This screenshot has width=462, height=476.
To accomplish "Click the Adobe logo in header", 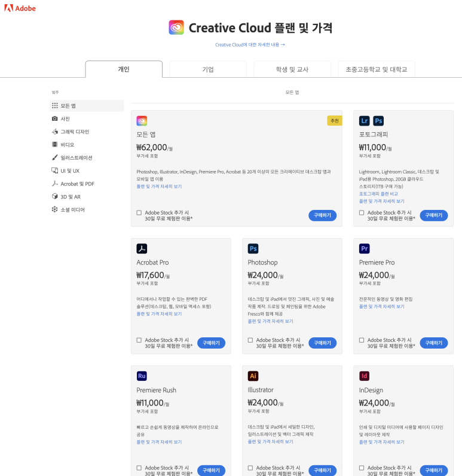I will point(20,8).
